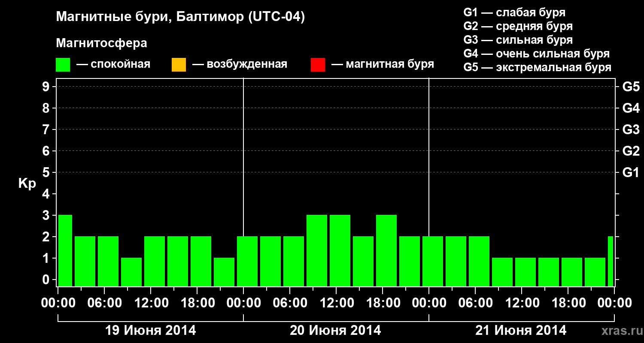The height and width of the screenshot is (343, 644).
Task: Click the rightmost '00:00' time label
Action: coord(614,303)
